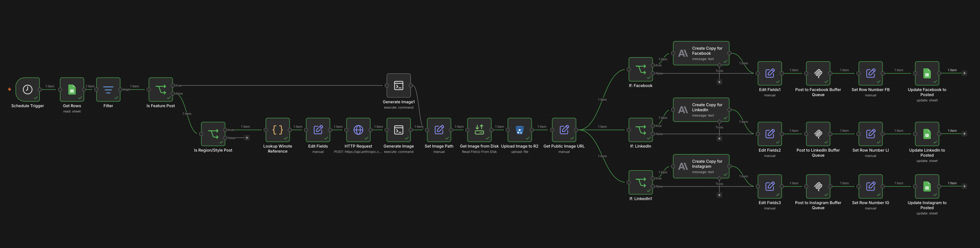Click the true output of Is Feature Post

point(173,85)
